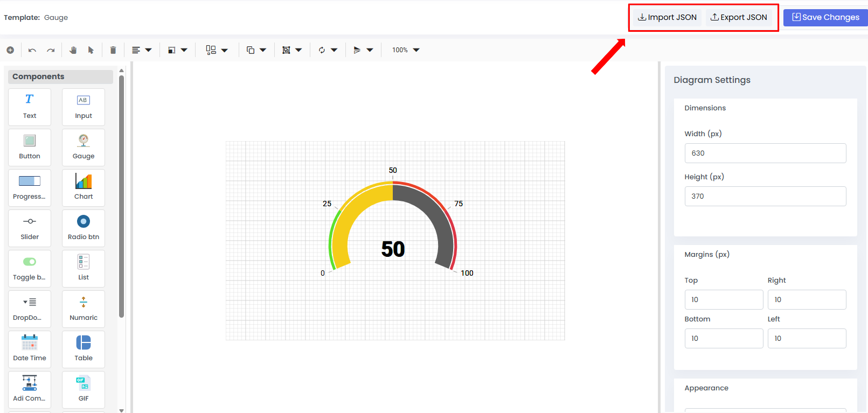Click the undo arrow in toolbar
Viewport: 868px width, 413px height.
(32, 50)
